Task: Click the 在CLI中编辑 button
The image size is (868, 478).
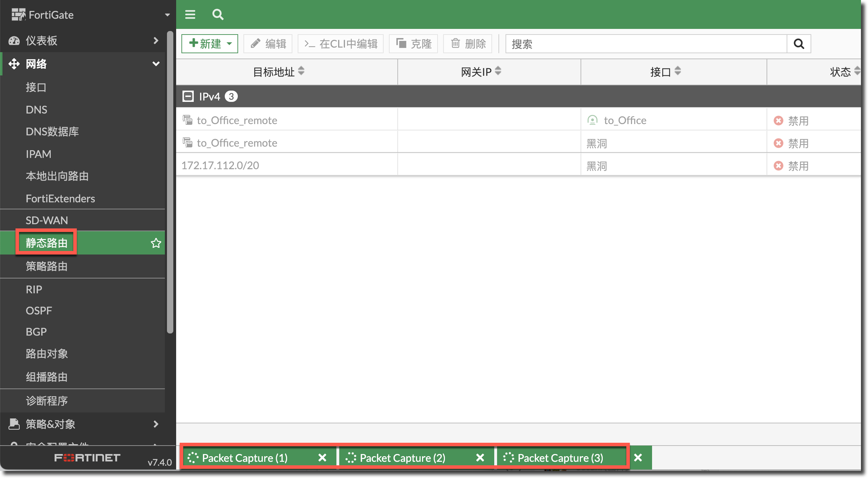Action: point(341,44)
